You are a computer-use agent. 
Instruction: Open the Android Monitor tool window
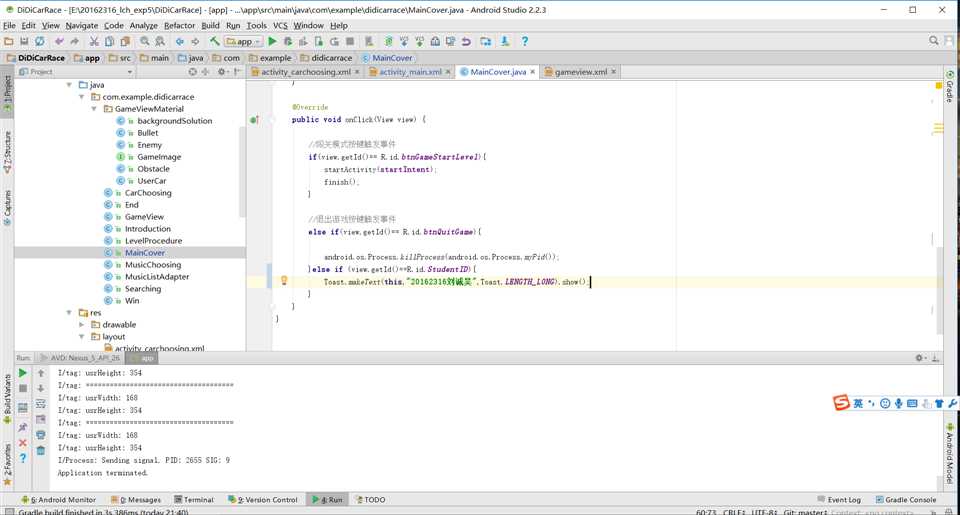tap(59, 500)
